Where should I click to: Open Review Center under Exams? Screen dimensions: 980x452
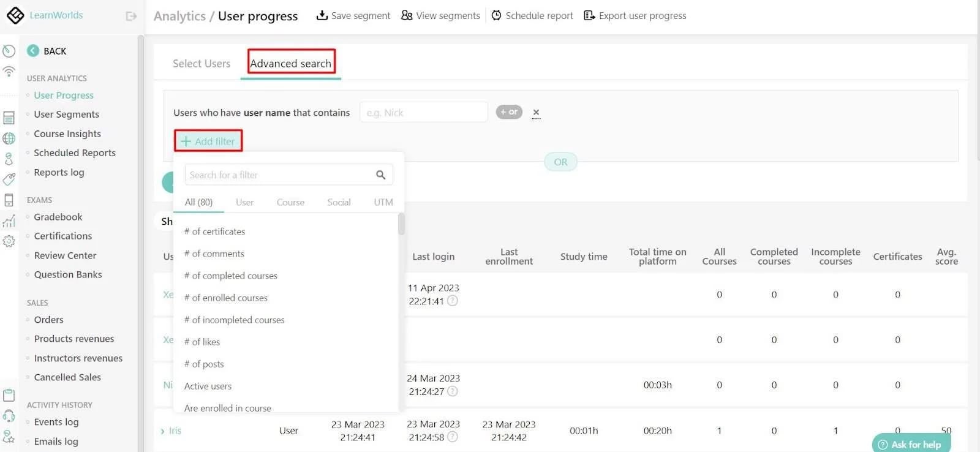65,255
